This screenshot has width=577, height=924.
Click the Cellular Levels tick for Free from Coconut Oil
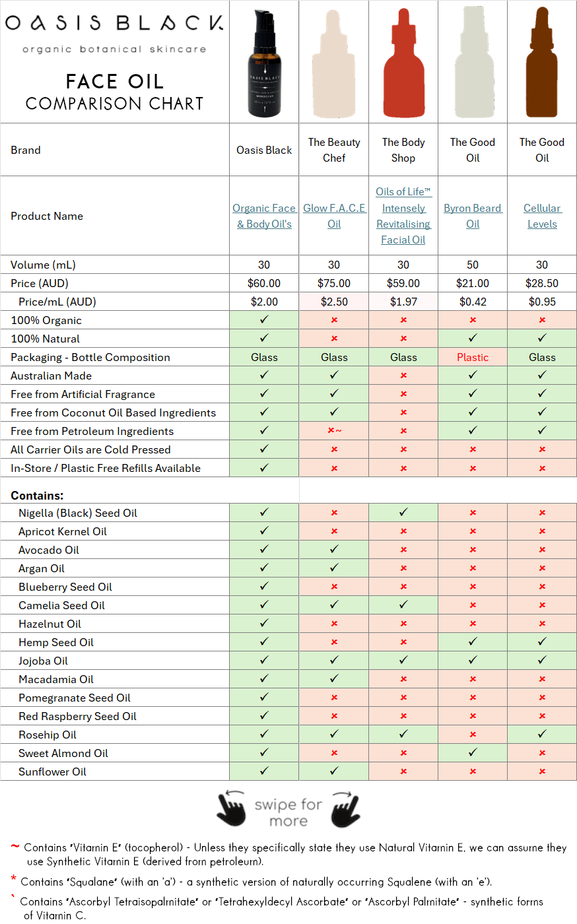click(542, 412)
